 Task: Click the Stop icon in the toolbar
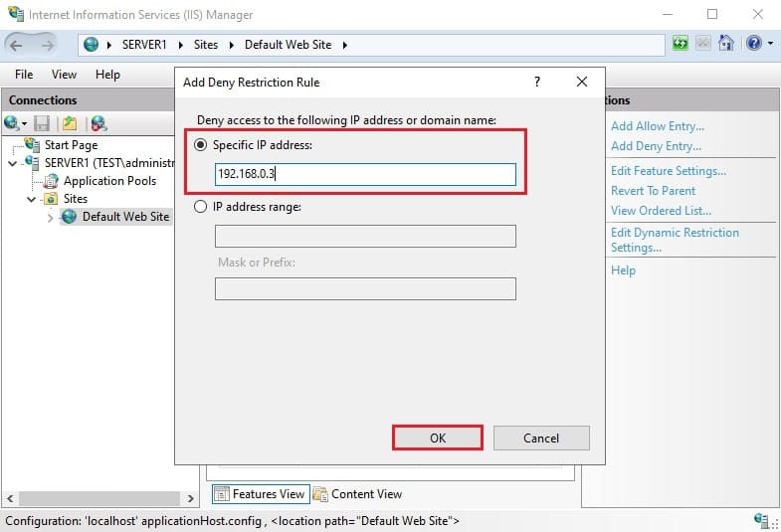pos(702,44)
